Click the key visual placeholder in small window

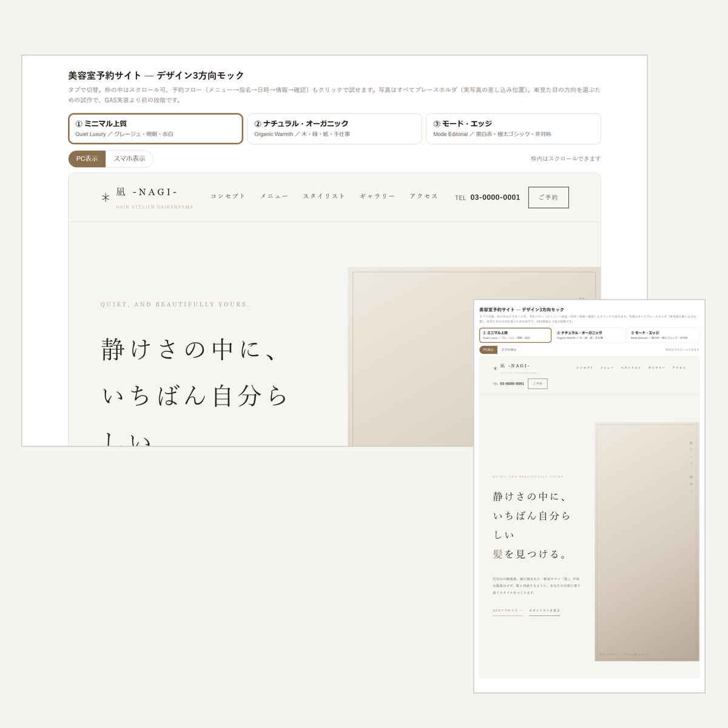[647, 541]
